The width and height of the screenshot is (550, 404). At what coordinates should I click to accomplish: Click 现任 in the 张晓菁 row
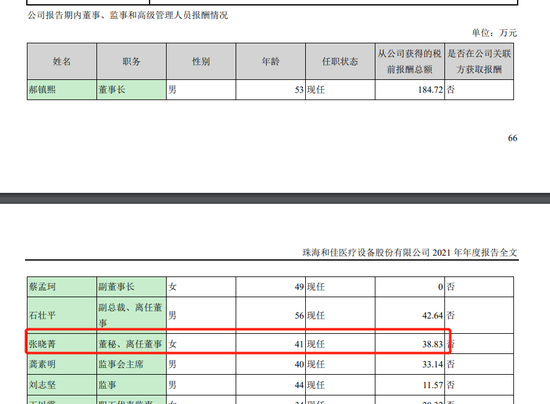pyautogui.click(x=316, y=344)
